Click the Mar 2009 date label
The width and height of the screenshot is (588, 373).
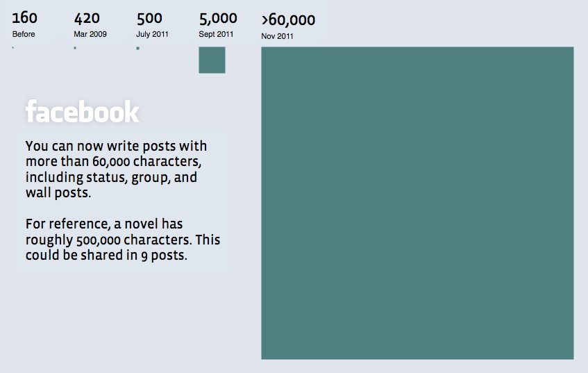(90, 34)
